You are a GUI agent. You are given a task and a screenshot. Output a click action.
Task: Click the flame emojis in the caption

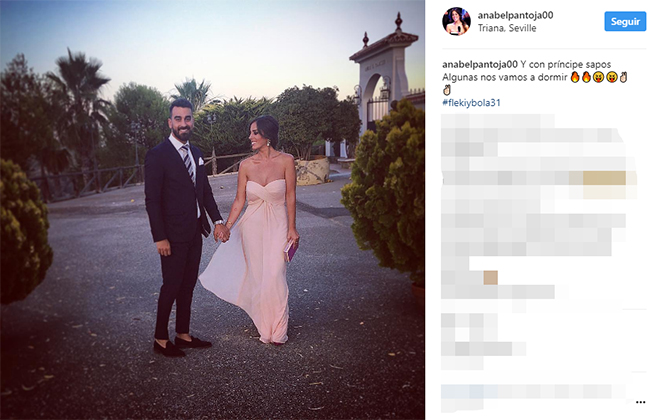point(580,77)
